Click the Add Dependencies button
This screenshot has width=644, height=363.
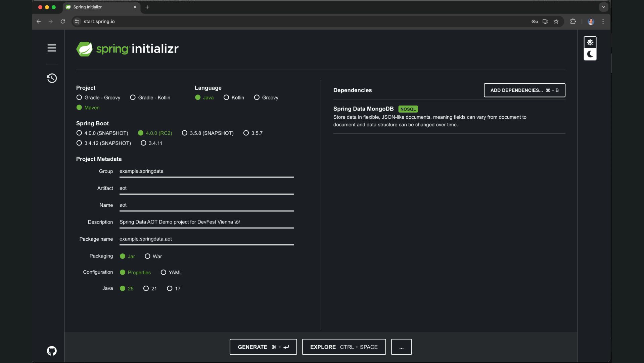pyautogui.click(x=524, y=90)
